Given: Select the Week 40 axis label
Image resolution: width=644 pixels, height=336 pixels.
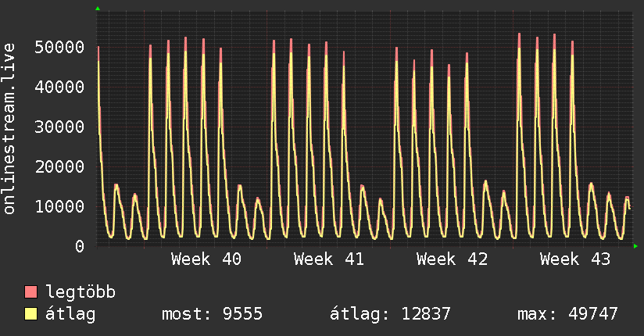Looking at the screenshot, I should tap(206, 259).
